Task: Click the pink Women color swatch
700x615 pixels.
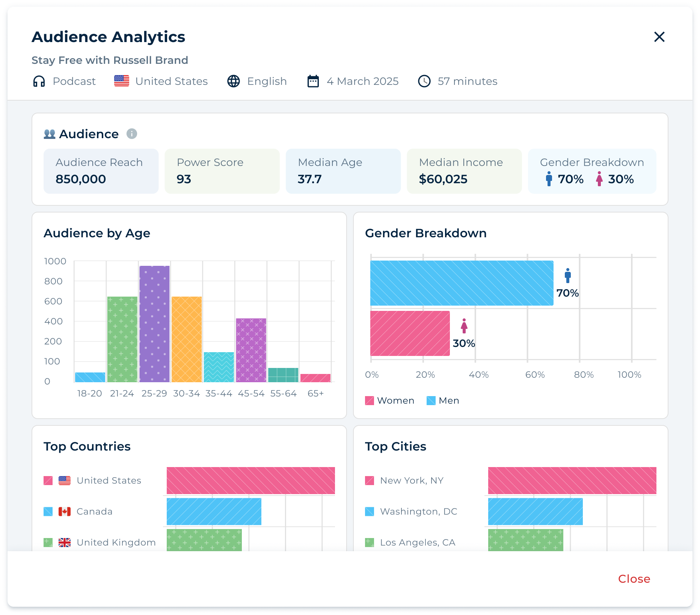Action: 370,400
